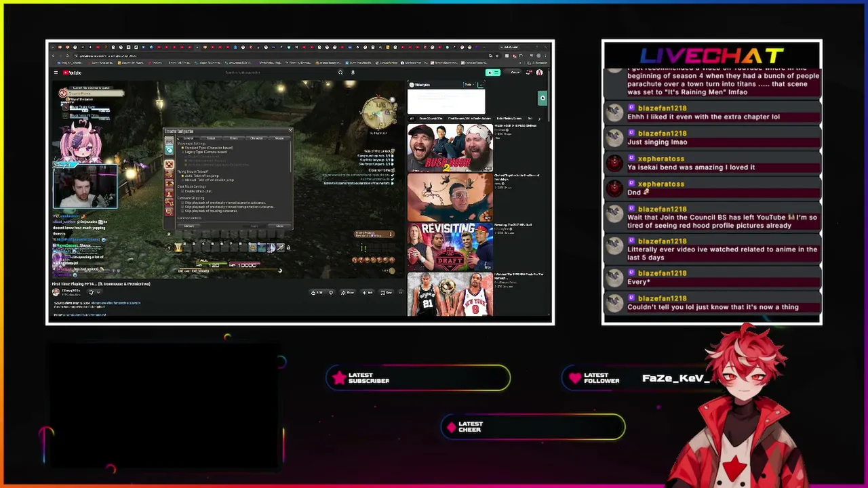Select Control Settings icon in Character Configuration sidebar
Screen dimensions: 868x488
click(x=169, y=164)
